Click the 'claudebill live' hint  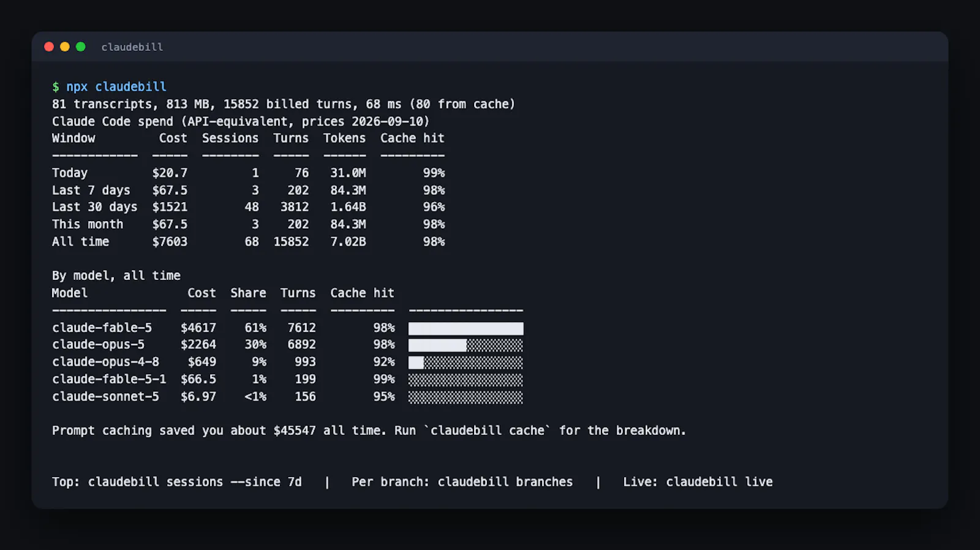[x=720, y=483]
